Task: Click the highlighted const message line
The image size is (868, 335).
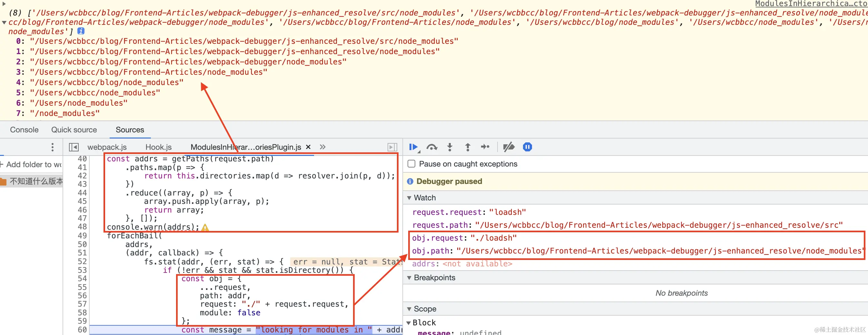Action: [246, 330]
